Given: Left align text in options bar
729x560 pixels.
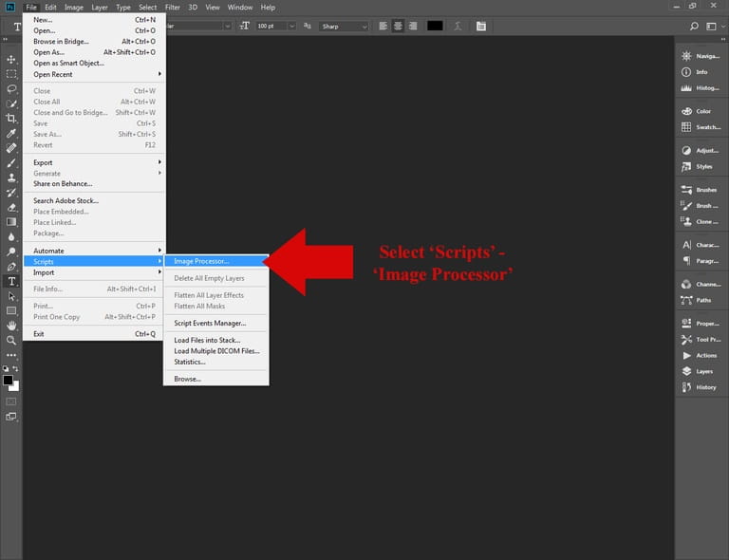Looking at the screenshot, I should 383,26.
